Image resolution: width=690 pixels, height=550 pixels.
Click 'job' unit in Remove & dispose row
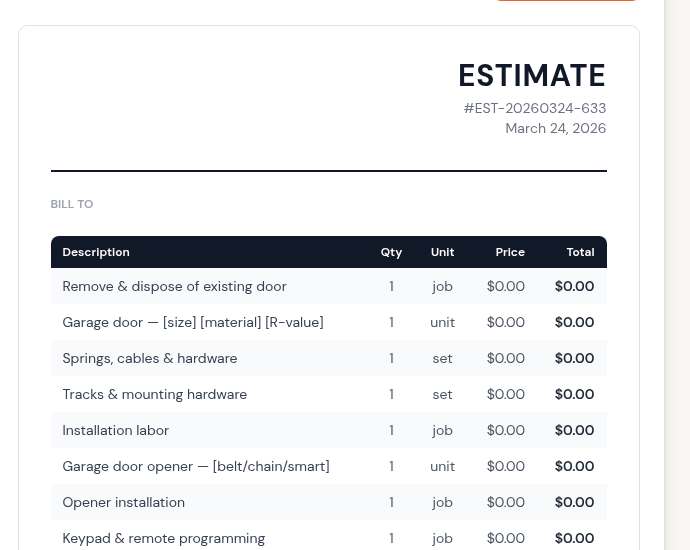click(x=442, y=287)
